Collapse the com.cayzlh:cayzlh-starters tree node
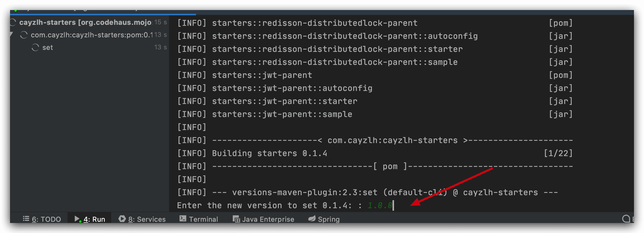Image resolution: width=644 pixels, height=233 pixels. pyautogui.click(x=12, y=34)
